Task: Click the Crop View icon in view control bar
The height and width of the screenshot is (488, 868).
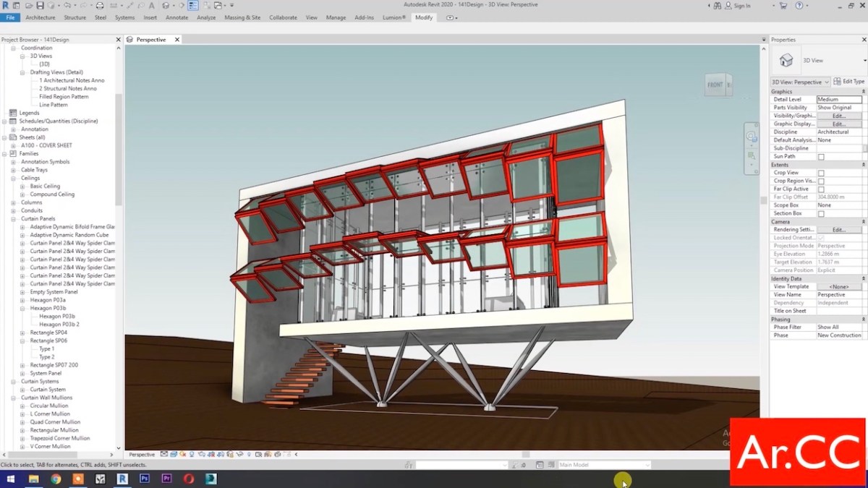Action: tap(212, 455)
